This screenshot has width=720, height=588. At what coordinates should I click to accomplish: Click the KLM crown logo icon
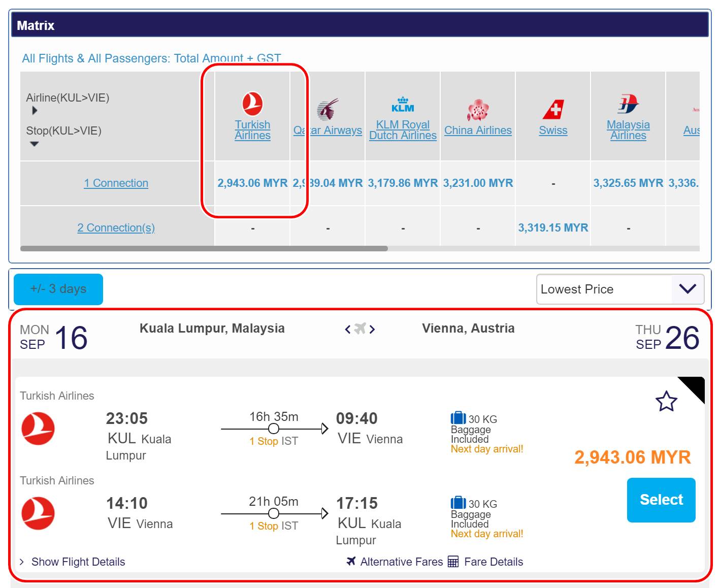(x=403, y=105)
